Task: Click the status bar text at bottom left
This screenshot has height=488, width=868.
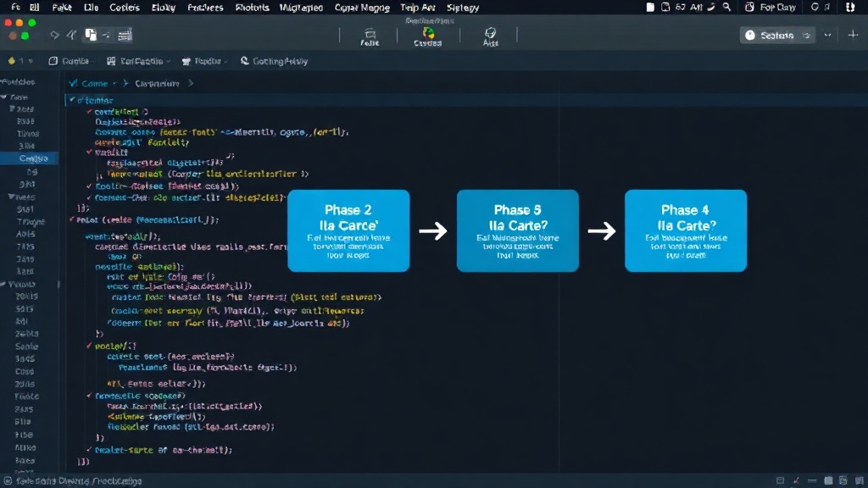Action: coord(79,481)
